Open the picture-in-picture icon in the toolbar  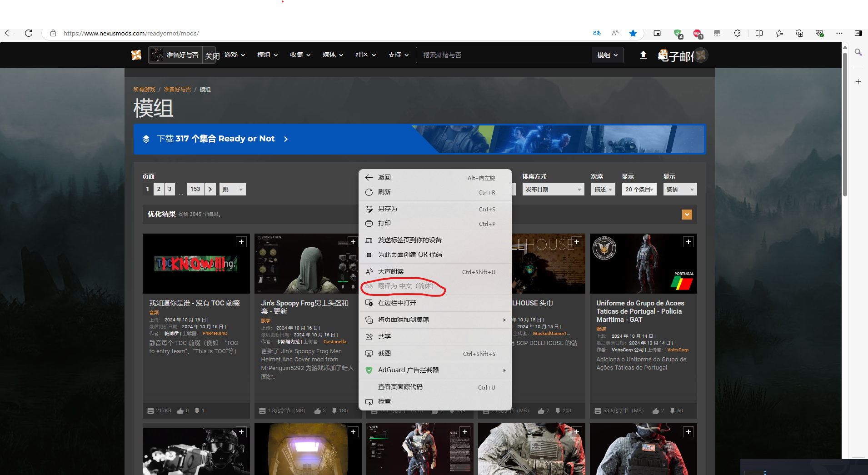coord(657,33)
